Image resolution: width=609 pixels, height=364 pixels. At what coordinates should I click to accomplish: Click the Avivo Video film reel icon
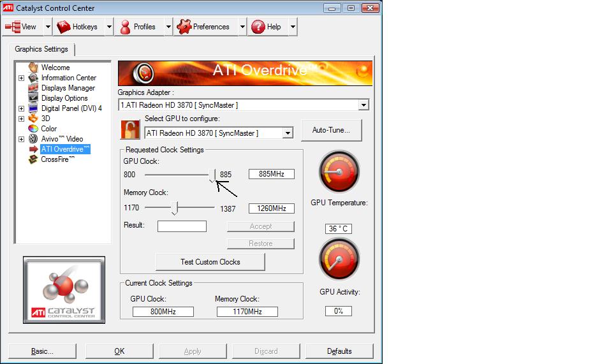[33, 138]
